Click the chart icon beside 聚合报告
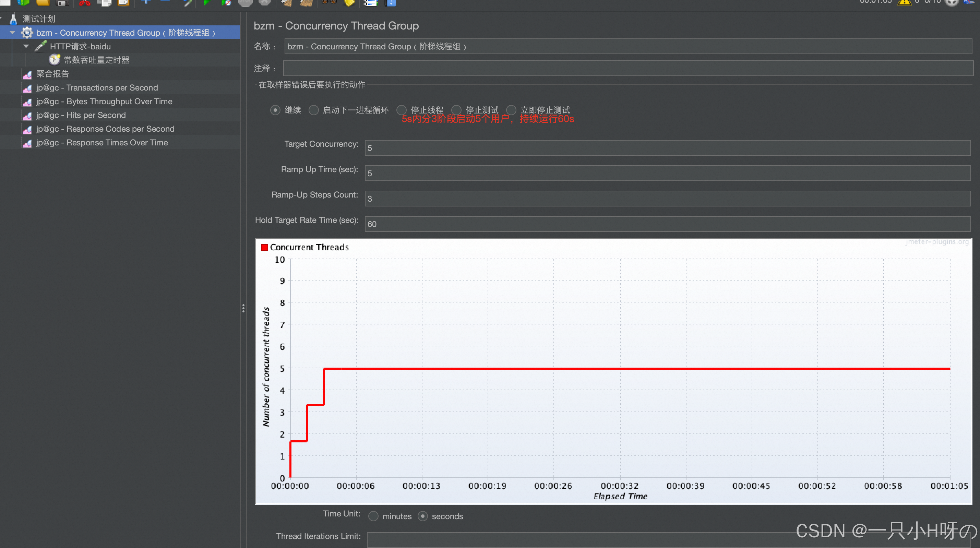The height and width of the screenshot is (548, 980). (27, 74)
